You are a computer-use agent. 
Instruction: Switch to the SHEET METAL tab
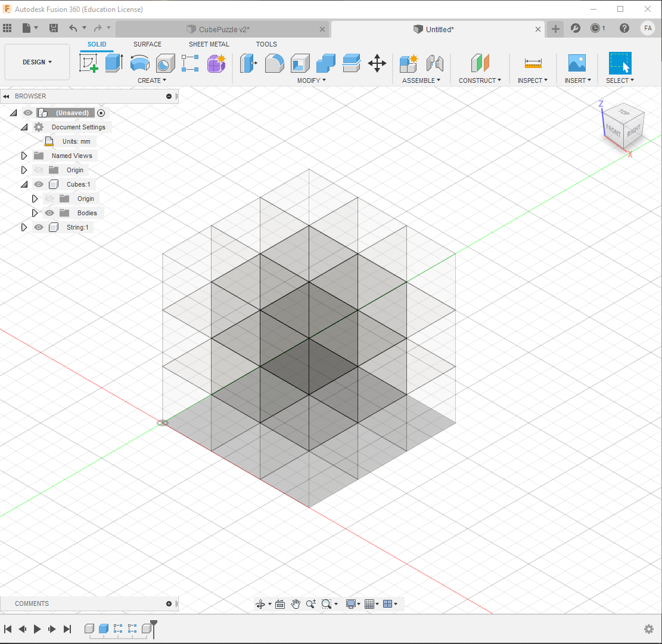pos(209,44)
